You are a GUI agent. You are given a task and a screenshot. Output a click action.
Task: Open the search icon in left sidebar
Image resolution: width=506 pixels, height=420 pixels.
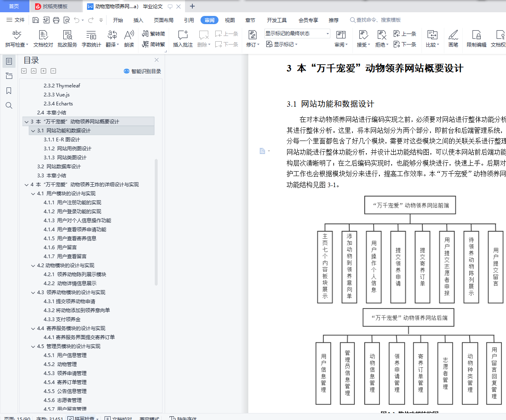9,105
